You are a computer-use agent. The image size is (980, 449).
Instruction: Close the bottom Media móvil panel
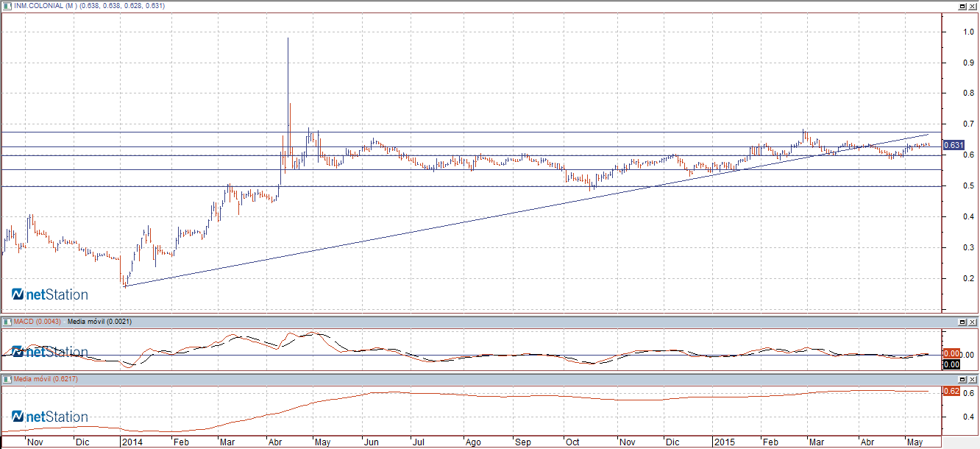(972, 378)
